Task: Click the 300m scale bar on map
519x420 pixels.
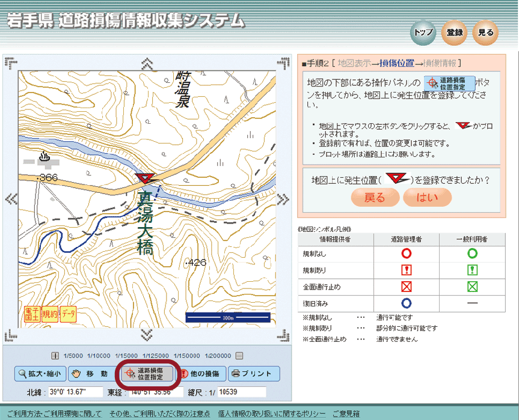Action: click(228, 318)
